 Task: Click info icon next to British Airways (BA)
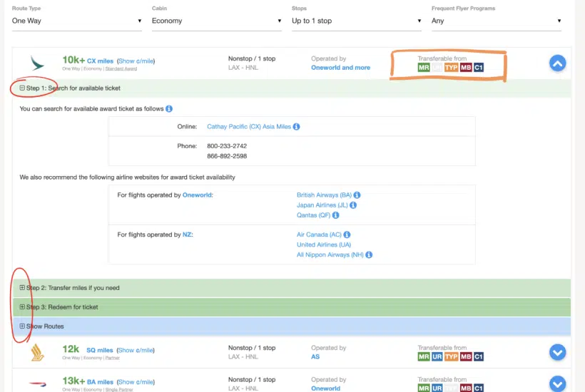357,195
